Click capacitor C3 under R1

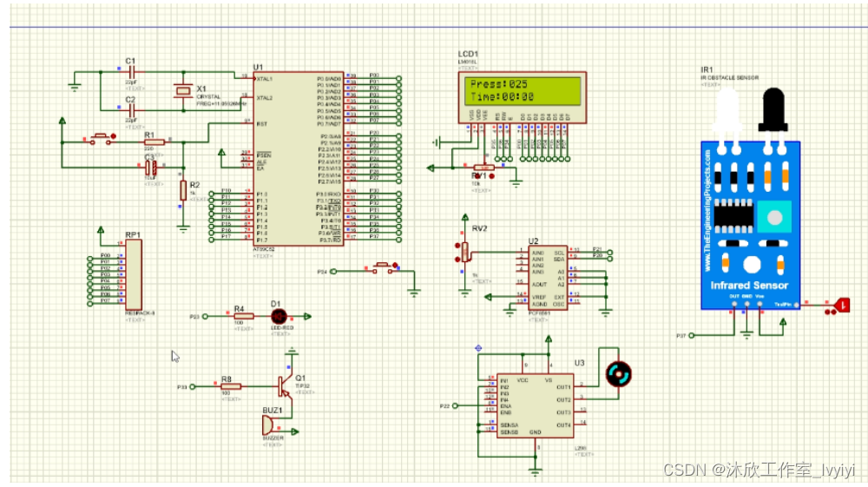coord(150,168)
